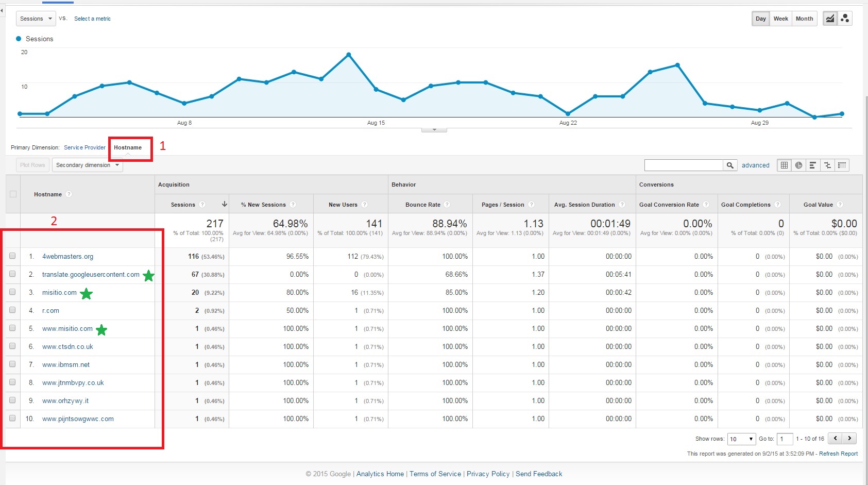The image size is (868, 485).
Task: Check the box for r.com row
Action: pos(12,310)
